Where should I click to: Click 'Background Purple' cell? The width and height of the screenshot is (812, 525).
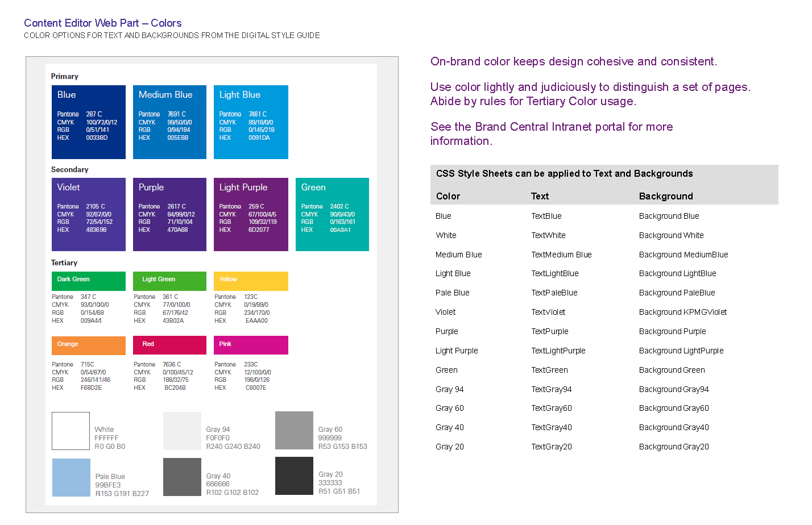[673, 332]
